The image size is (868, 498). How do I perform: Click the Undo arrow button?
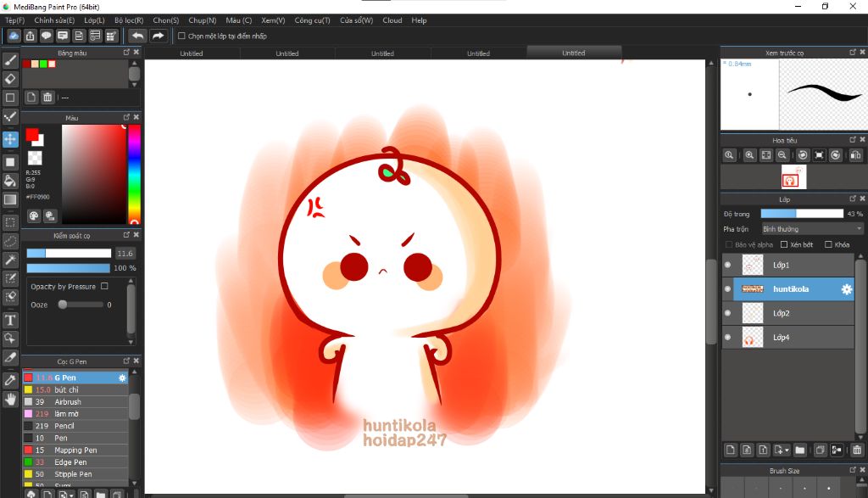click(x=137, y=36)
